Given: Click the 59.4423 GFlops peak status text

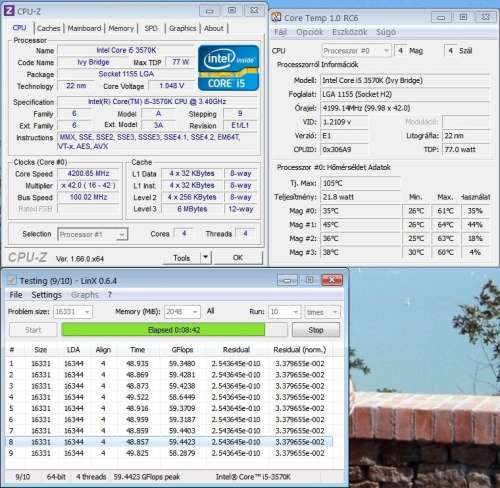Looking at the screenshot, I should (147, 477).
